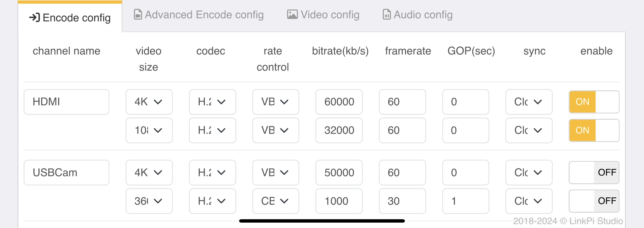Screen dimensions: 644x228
Task: Expand USBCam 360 video size dropdown
Action: coord(149,201)
